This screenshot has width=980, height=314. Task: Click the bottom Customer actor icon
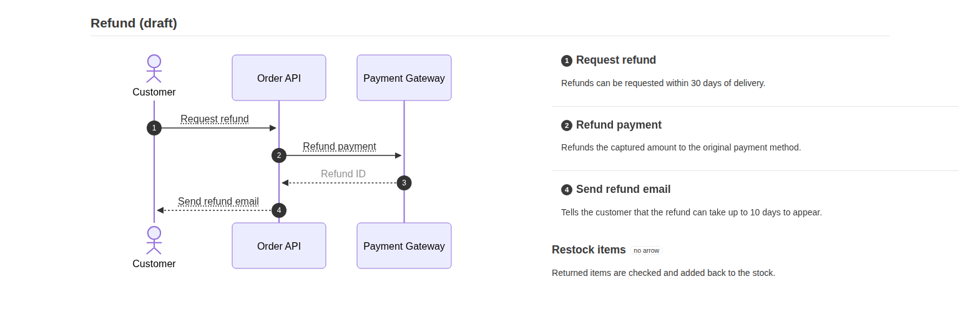[x=154, y=240]
